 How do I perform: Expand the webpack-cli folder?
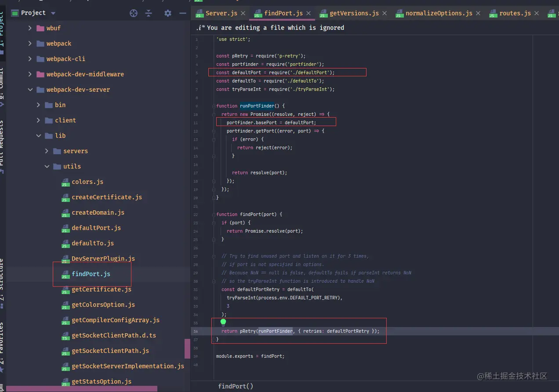[x=30, y=59]
